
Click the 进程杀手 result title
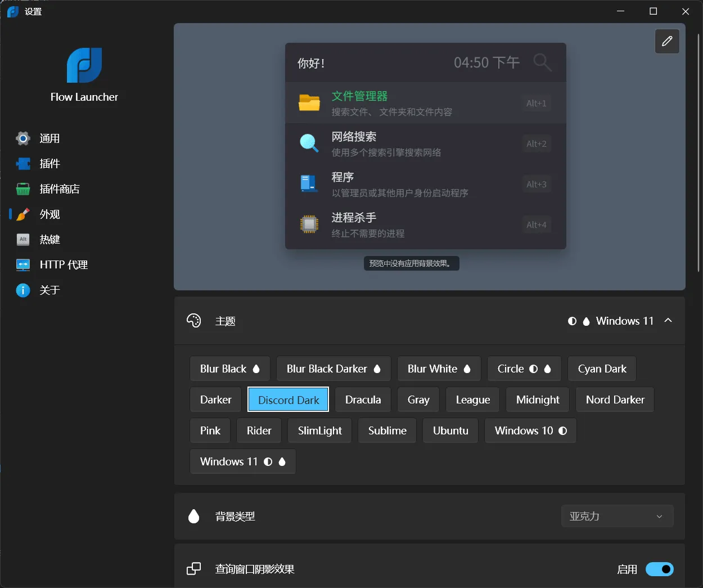(354, 218)
